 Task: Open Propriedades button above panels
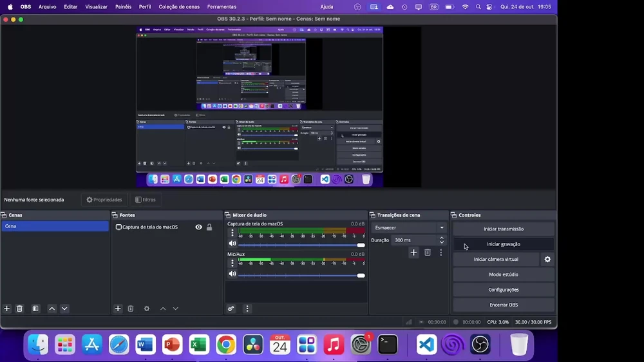point(104,200)
